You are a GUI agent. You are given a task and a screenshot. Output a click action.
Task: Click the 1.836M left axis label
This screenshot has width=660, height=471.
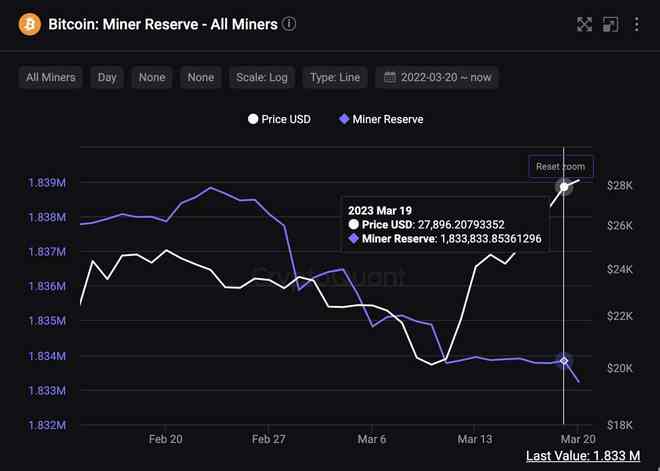47,286
